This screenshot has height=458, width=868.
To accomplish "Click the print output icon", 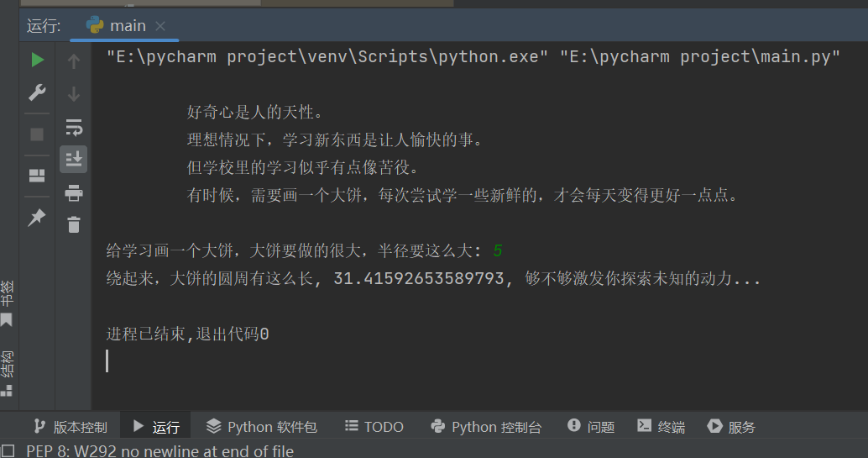I will tap(74, 193).
